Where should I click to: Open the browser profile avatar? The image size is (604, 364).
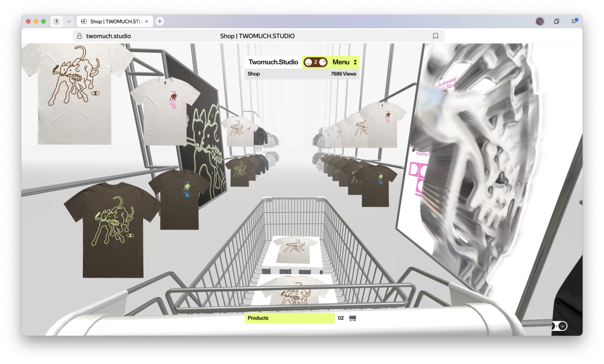click(540, 21)
